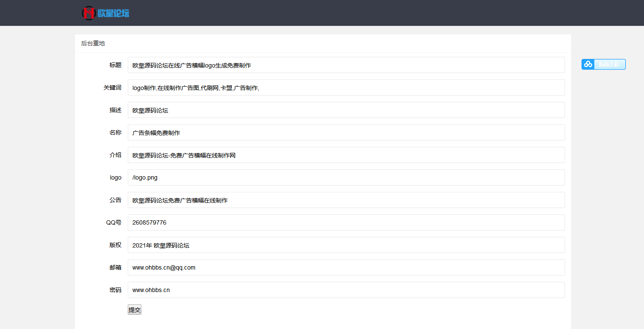Click into the 名称 name field

(346, 133)
